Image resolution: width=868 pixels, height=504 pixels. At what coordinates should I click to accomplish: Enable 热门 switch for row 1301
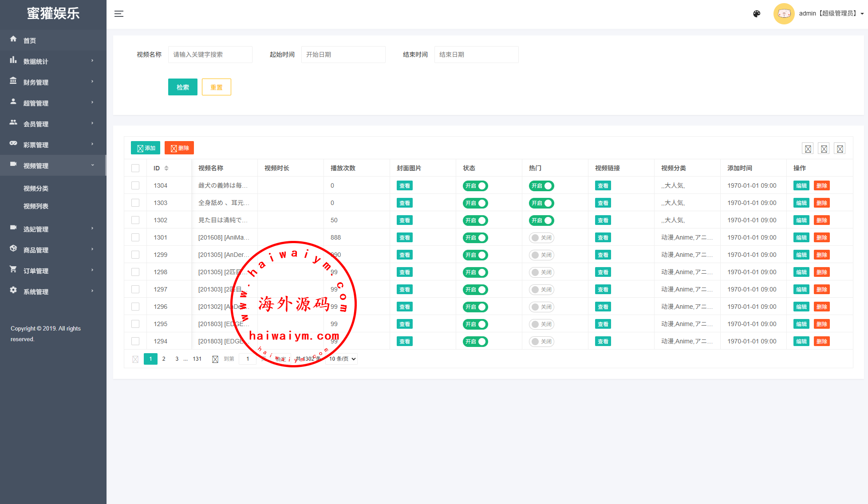[541, 238]
